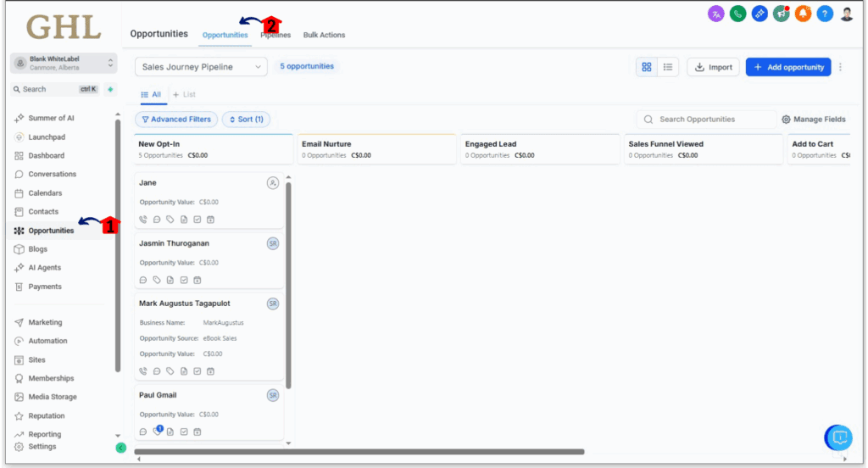
Task: Open AI Agents in the sidebar
Action: tap(44, 268)
